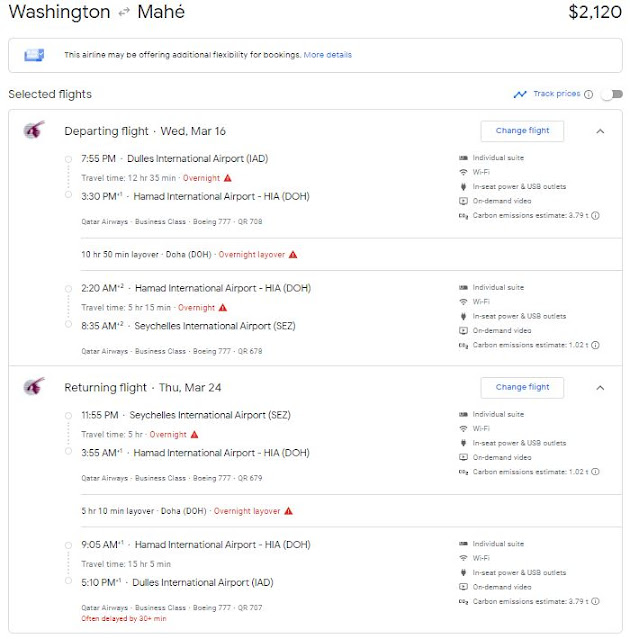The height and width of the screenshot is (639, 630).
Task: Click the Qatar Airways logo beside Departing flight
Action: click(34, 131)
